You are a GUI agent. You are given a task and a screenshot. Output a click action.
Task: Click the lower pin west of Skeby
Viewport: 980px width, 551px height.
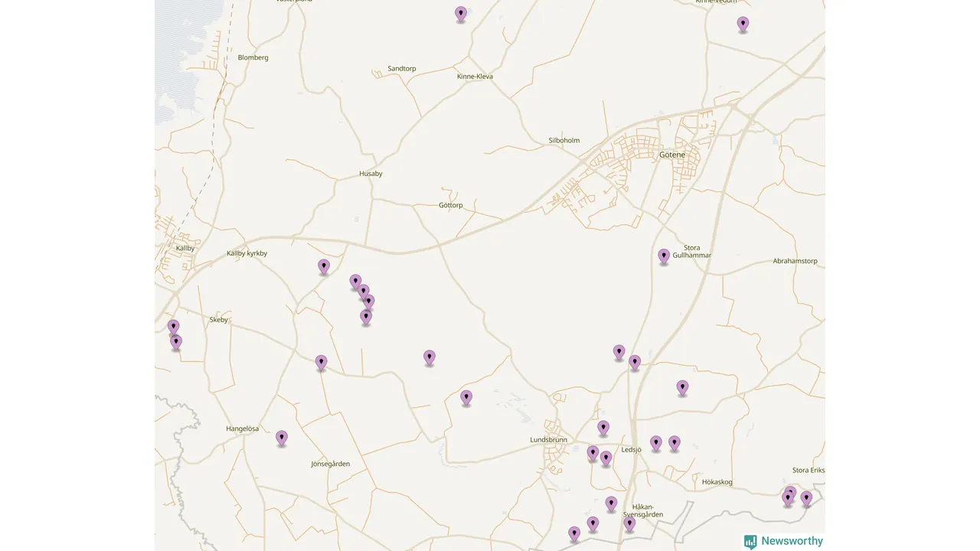[x=176, y=342]
